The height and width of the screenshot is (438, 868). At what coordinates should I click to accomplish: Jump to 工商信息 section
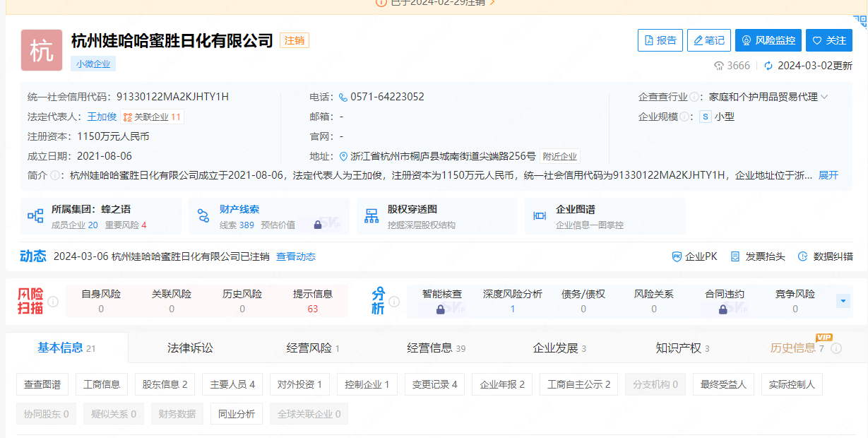click(x=102, y=384)
